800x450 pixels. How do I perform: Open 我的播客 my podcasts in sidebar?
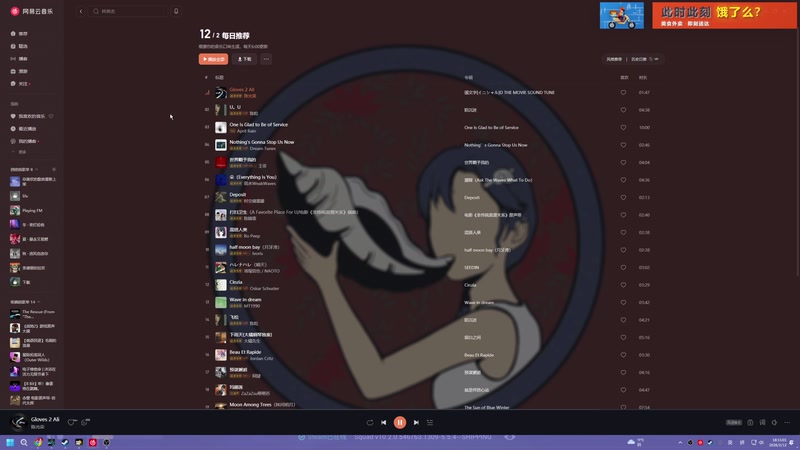[x=24, y=141]
